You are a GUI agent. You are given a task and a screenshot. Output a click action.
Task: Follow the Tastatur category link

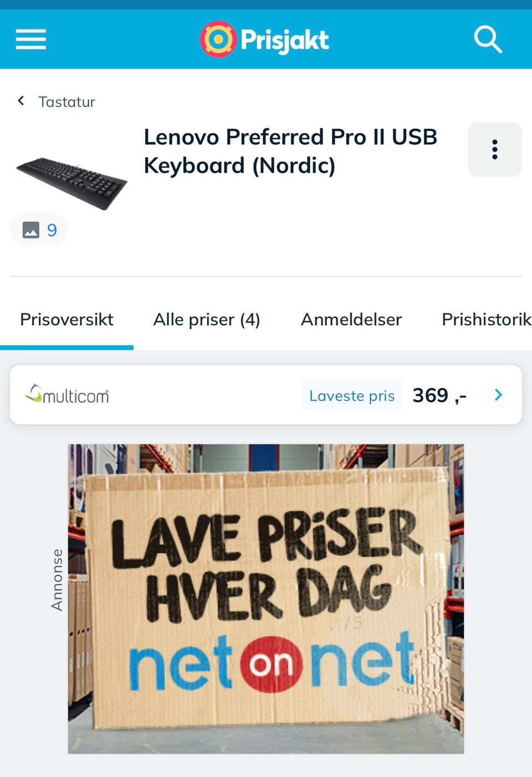point(66,102)
